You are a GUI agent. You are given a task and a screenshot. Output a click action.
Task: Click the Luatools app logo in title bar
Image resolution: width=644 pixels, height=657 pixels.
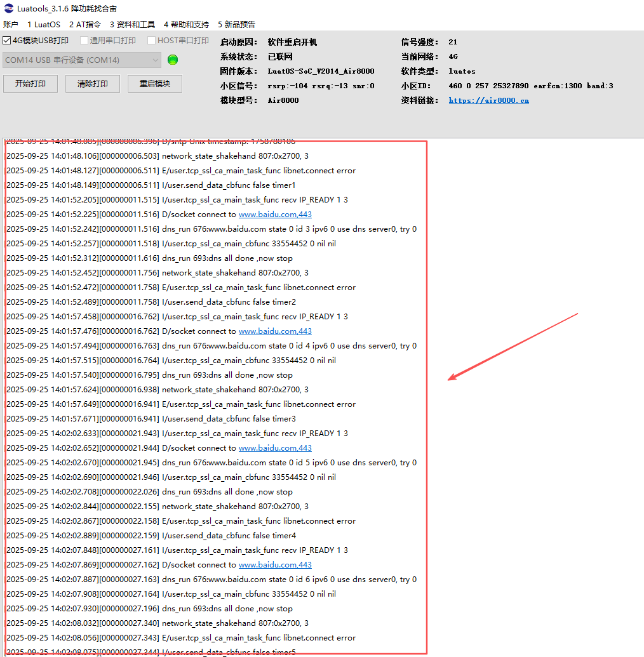(8, 9)
